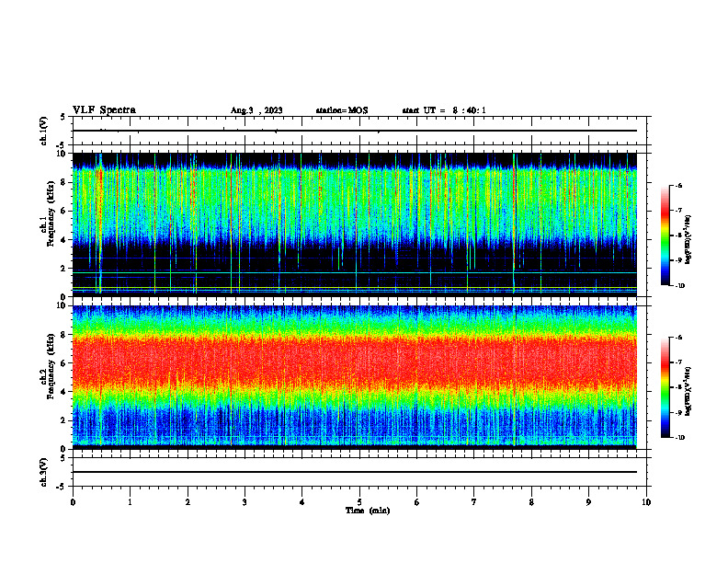The width and height of the screenshot is (728, 563).
Task: Click the ch.1 colorbar "log(PSD)" units label
Action: point(688,239)
